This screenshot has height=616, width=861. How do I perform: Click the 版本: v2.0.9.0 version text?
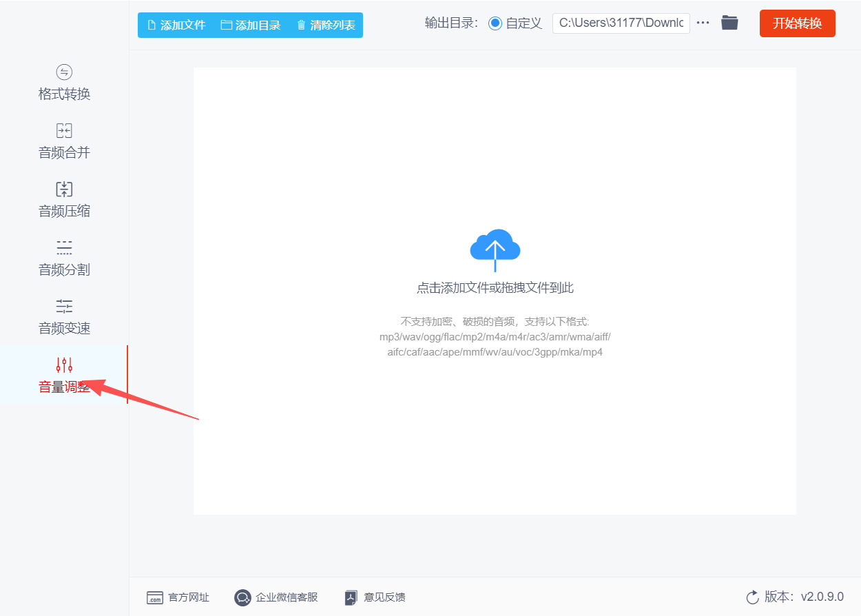tap(804, 597)
